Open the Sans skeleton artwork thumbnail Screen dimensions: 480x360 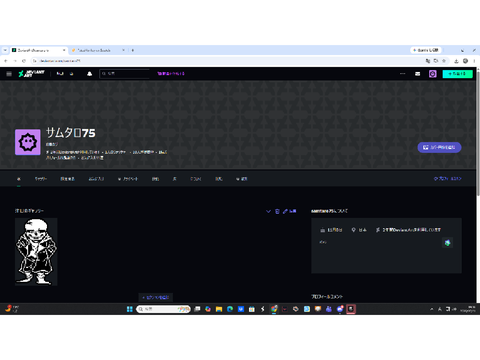[x=36, y=252]
